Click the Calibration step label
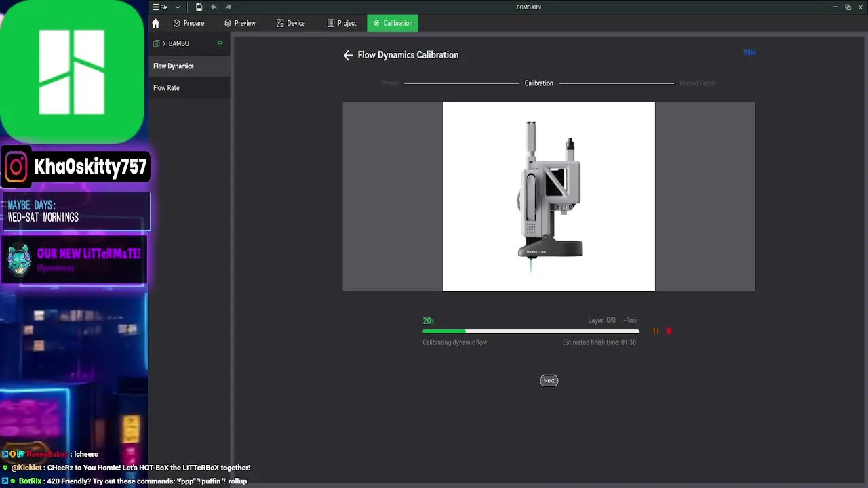 538,83
